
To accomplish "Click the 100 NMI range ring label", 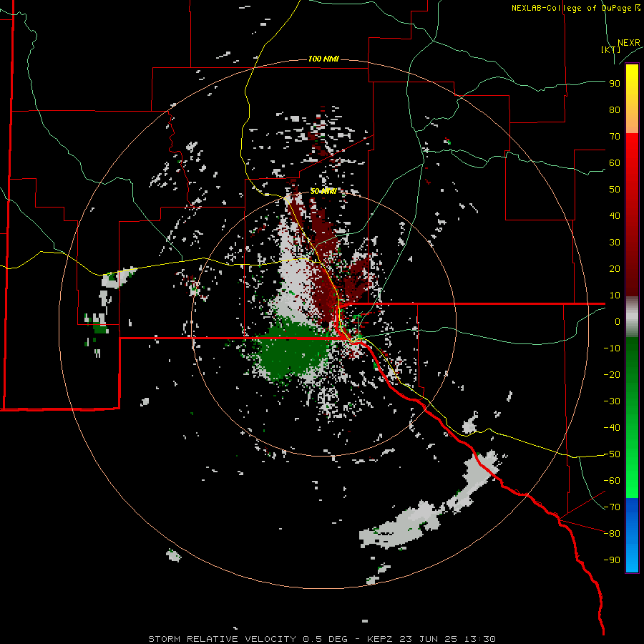I will click(x=323, y=59).
